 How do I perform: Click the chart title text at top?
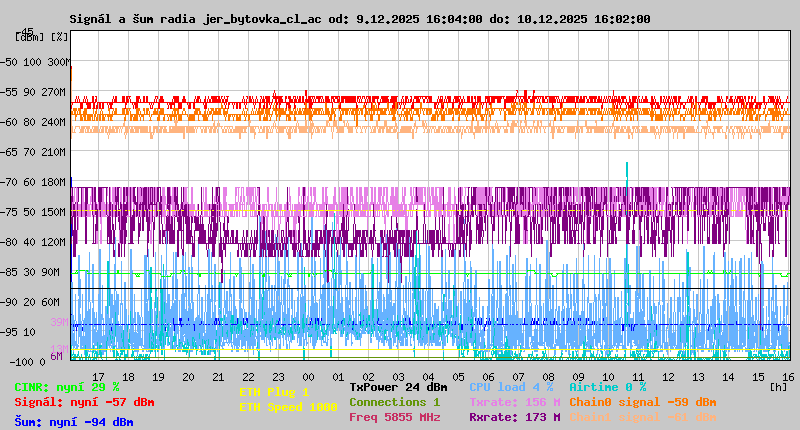[359, 18]
